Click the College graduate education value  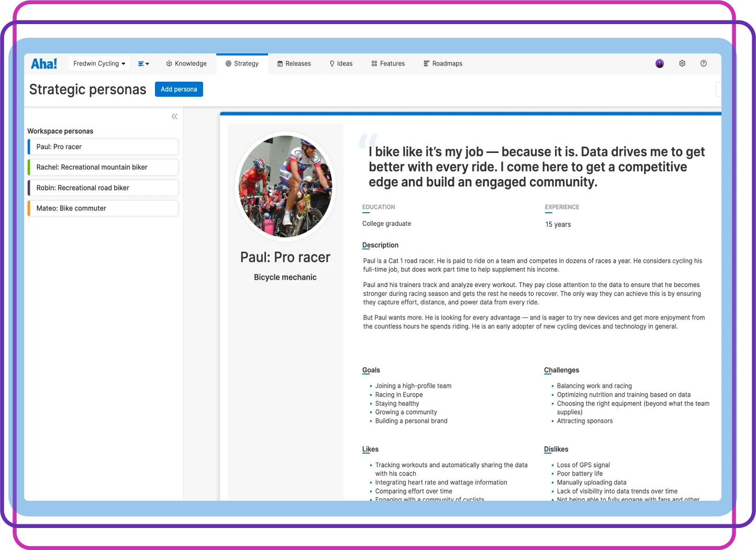pos(387,224)
